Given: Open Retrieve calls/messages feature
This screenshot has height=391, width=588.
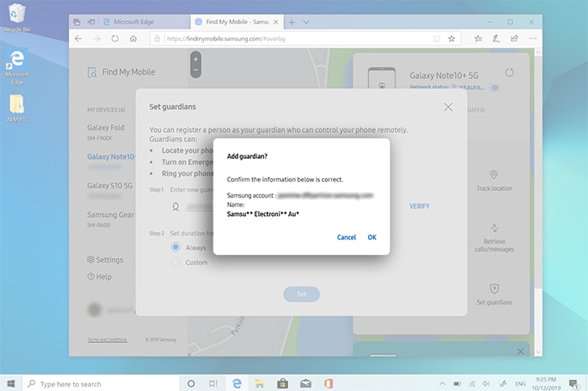Looking at the screenshot, I should 494,239.
